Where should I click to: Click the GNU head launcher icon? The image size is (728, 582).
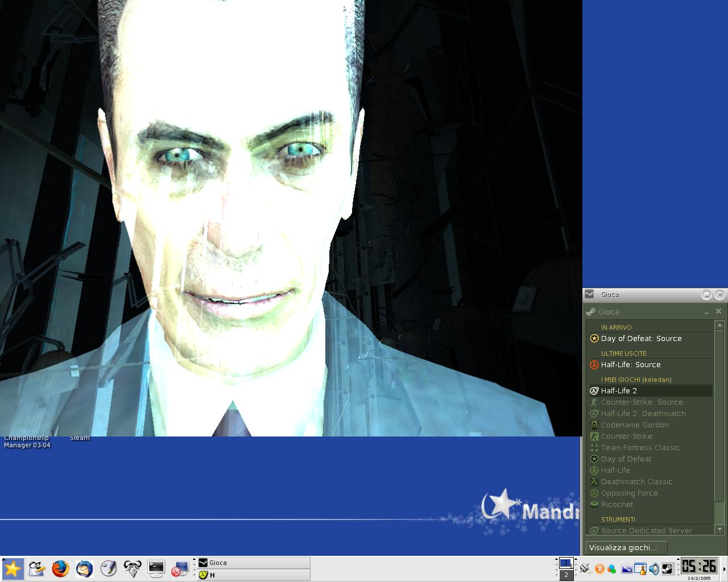coord(133,568)
